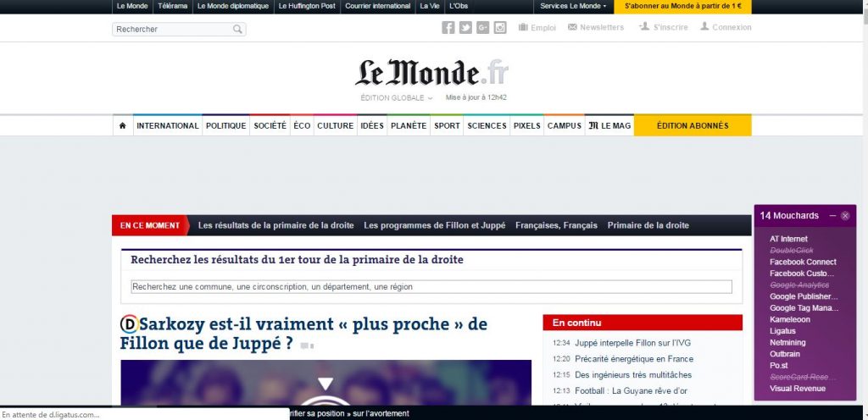The width and height of the screenshot is (868, 420).
Task: Expand the Édition globale dropdown
Action: click(397, 98)
